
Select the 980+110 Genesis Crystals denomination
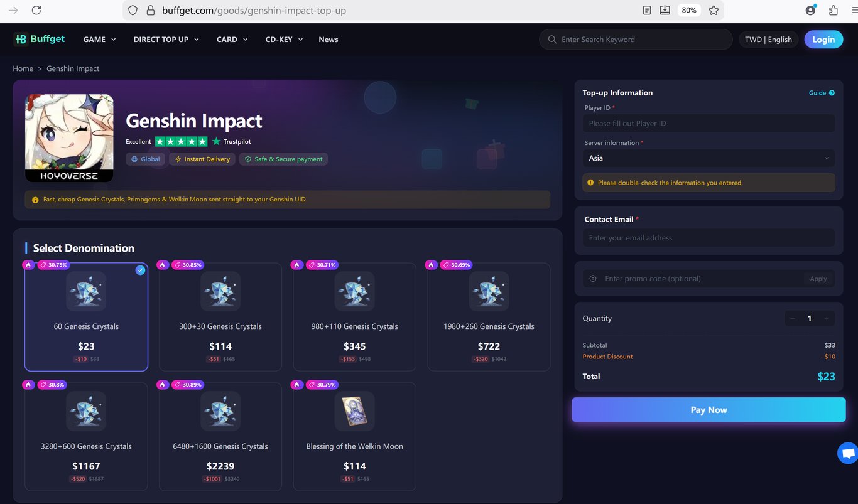point(355,317)
